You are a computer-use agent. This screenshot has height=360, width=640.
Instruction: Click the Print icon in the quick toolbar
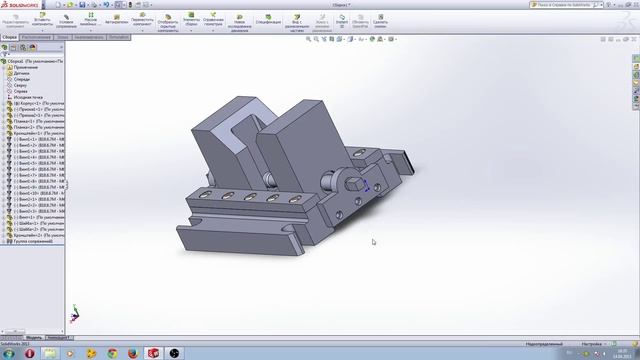pos(94,5)
